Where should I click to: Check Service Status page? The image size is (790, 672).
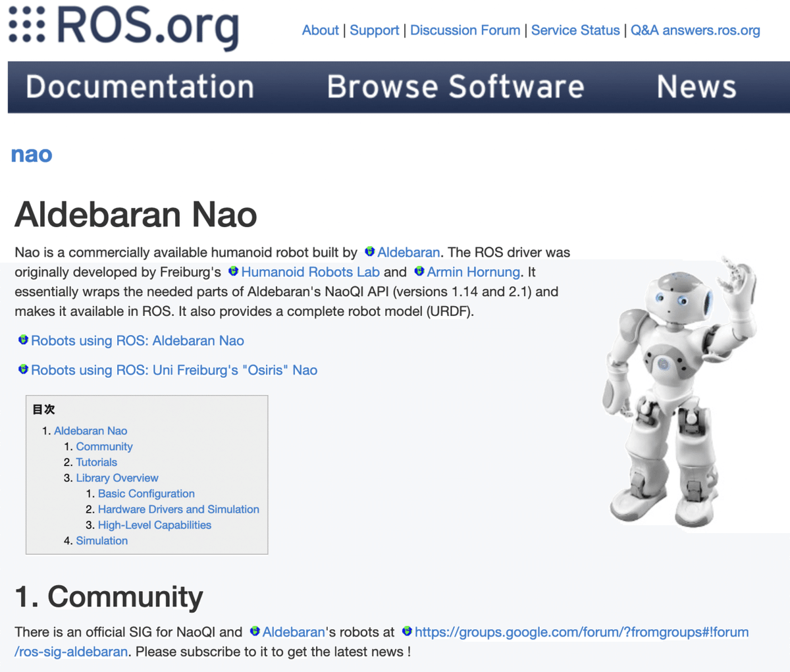click(575, 30)
